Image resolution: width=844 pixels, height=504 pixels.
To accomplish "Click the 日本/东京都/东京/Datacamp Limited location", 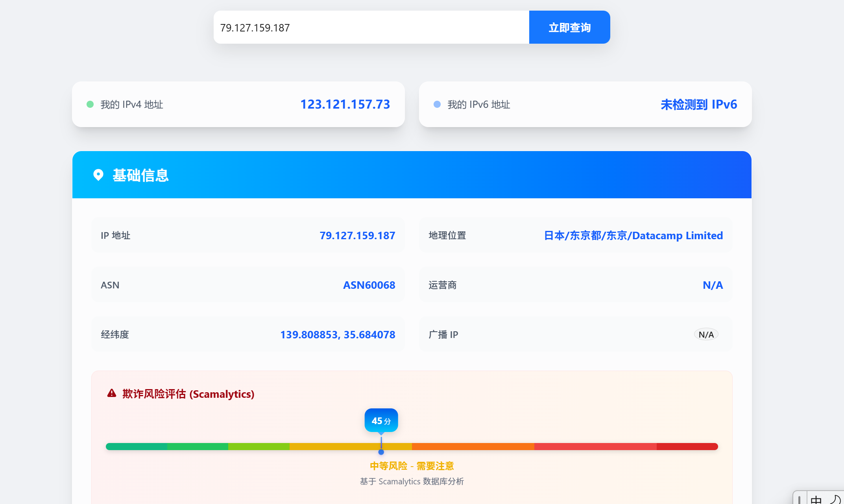I will click(x=633, y=235).
